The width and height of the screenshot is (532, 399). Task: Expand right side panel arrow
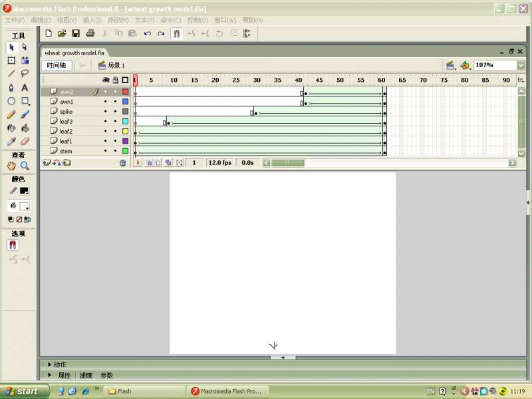coord(528,203)
